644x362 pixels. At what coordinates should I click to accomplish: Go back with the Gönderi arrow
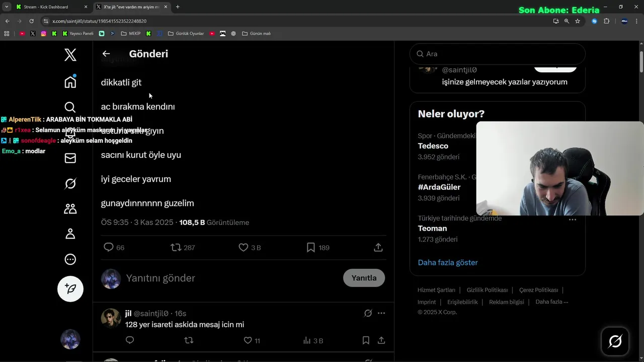coord(106,54)
